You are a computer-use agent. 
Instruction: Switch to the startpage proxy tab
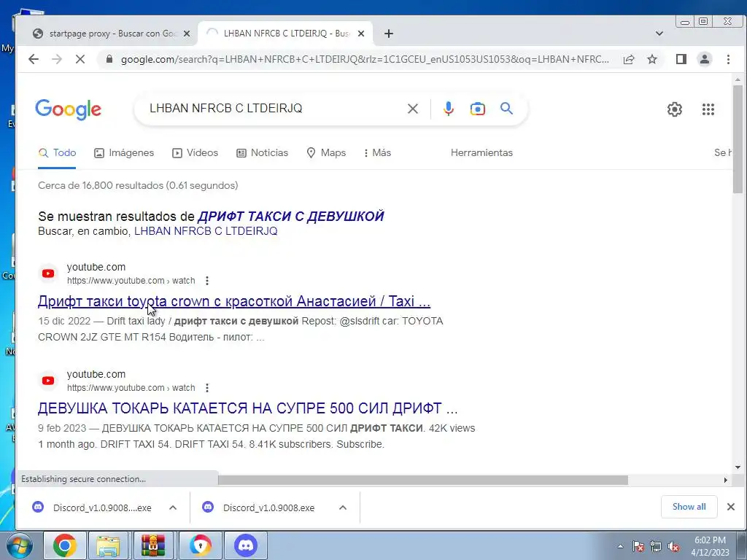coord(112,34)
